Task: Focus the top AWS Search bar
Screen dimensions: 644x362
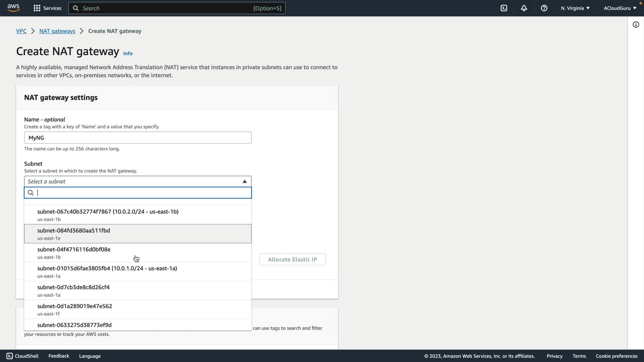Action: click(177, 8)
